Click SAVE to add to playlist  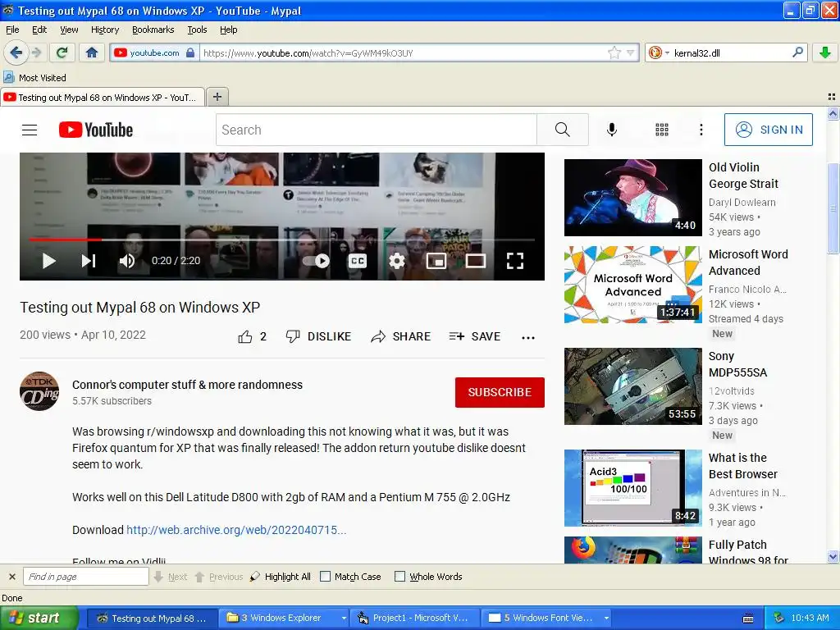[x=475, y=336]
